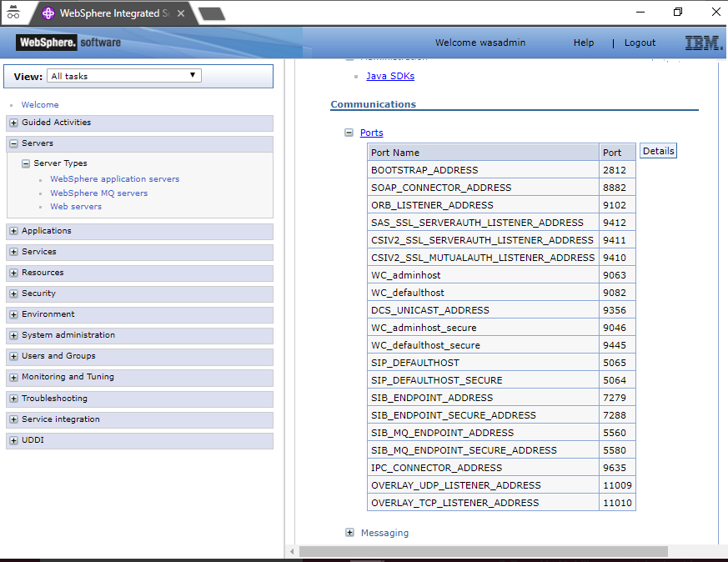Switch to the WebSphere Integrated browser tab
Viewport: 728px width, 562px height.
point(108,13)
